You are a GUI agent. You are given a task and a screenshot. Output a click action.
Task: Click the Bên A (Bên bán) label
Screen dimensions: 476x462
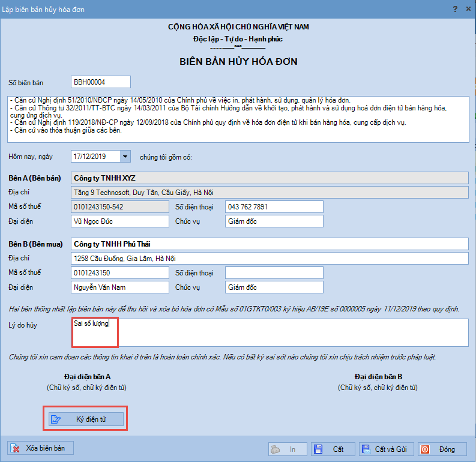point(35,178)
